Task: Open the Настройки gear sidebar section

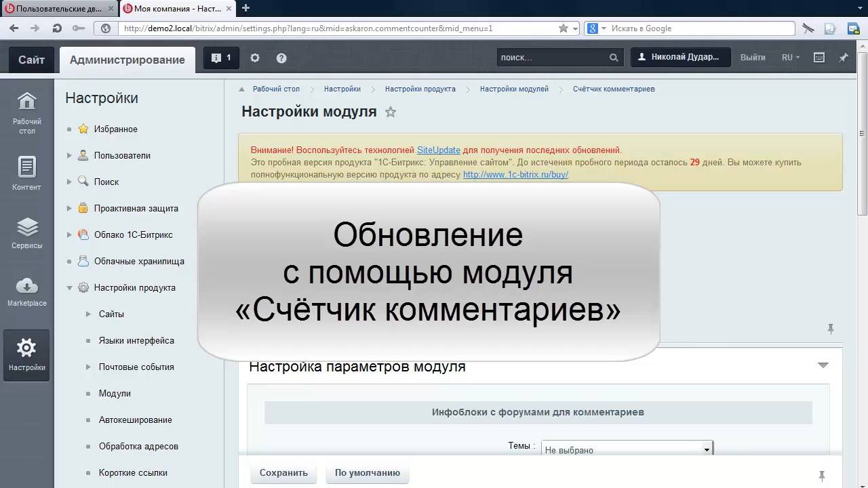Action: (26, 355)
